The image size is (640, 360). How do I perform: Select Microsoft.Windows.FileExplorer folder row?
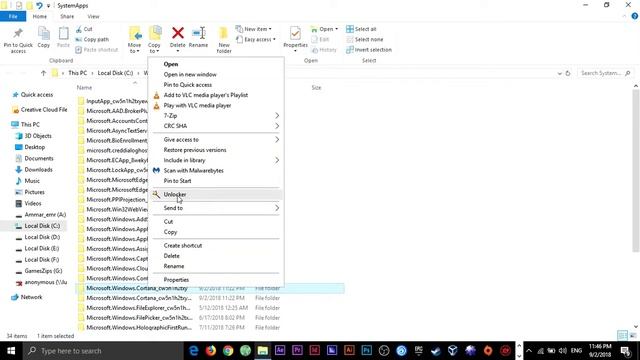(x=210, y=308)
